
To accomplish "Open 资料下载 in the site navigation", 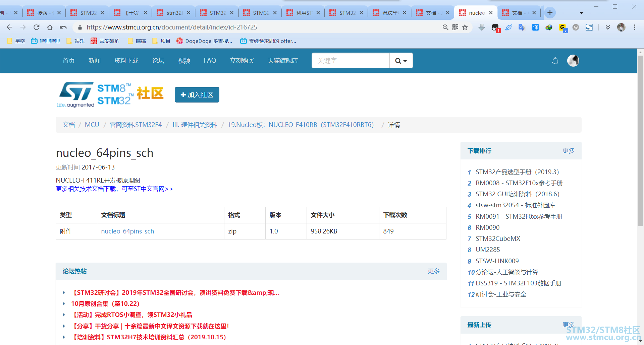I will click(x=126, y=61).
